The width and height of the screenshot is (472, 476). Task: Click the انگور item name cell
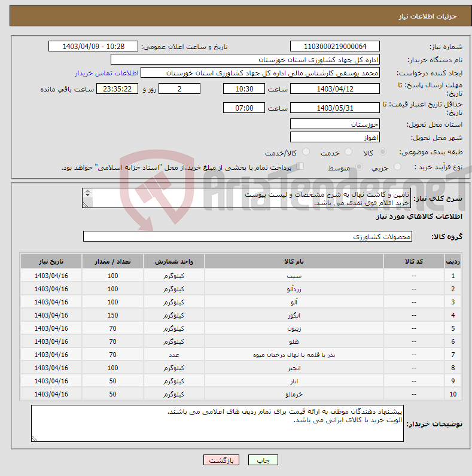tap(294, 315)
